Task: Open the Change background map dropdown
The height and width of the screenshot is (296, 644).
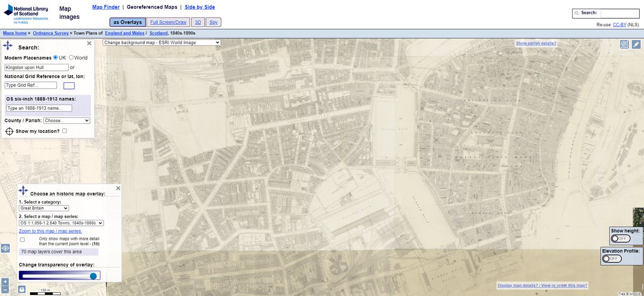Action: [162, 42]
